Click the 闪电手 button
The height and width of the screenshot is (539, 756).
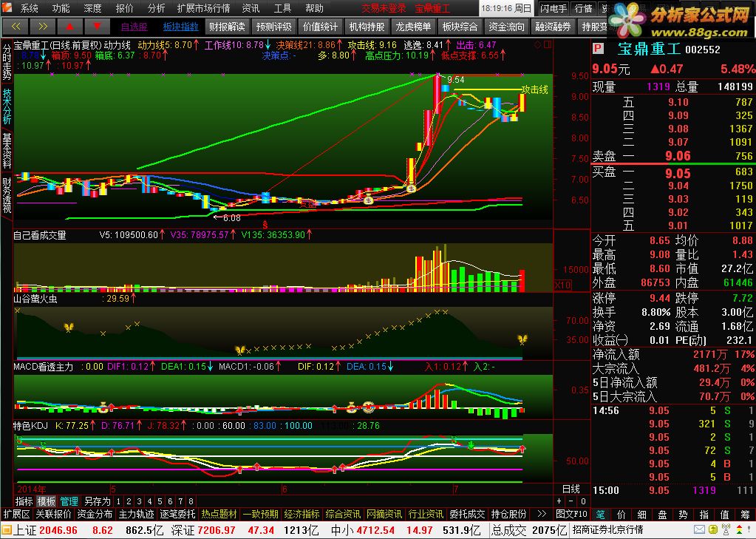[553, 8]
